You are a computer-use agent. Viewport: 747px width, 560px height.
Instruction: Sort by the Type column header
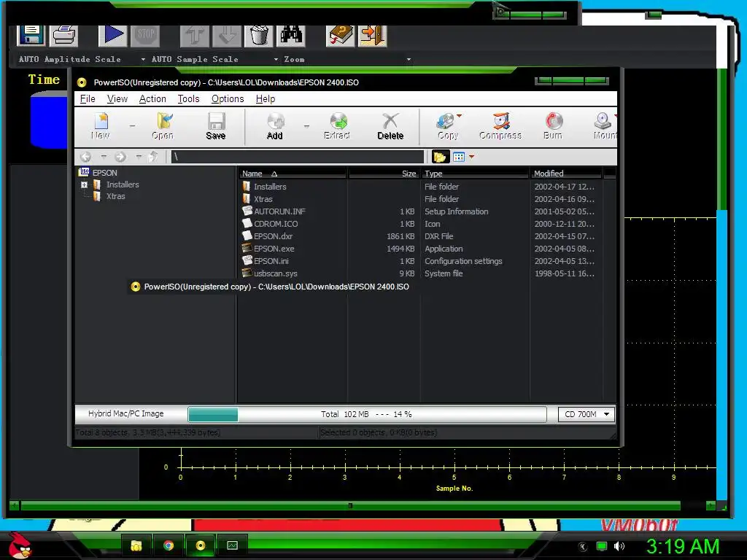(475, 174)
